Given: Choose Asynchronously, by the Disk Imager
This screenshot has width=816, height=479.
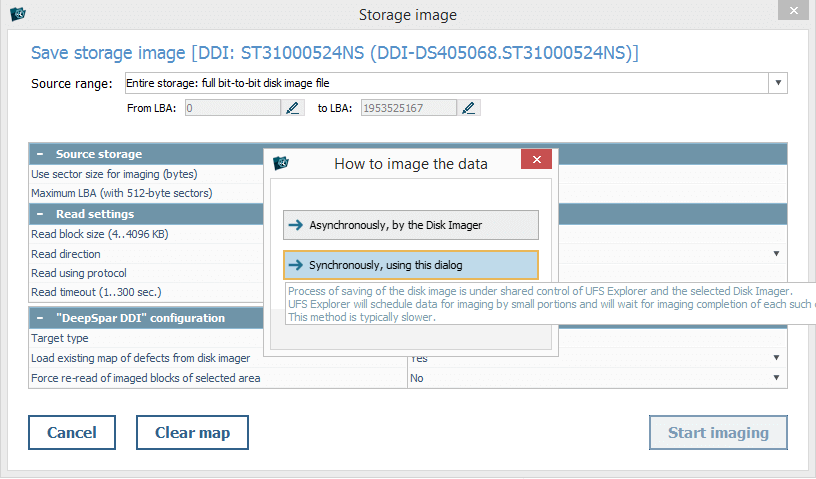Looking at the screenshot, I should (411, 225).
